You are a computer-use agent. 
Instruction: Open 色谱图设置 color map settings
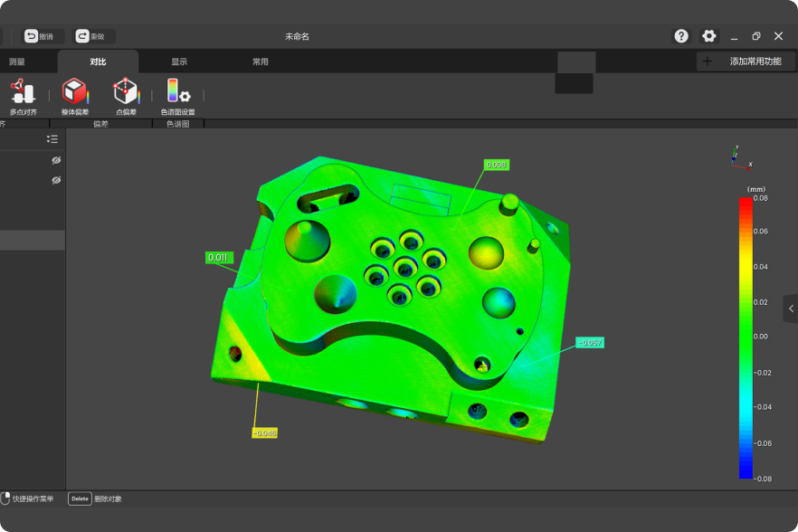[177, 96]
